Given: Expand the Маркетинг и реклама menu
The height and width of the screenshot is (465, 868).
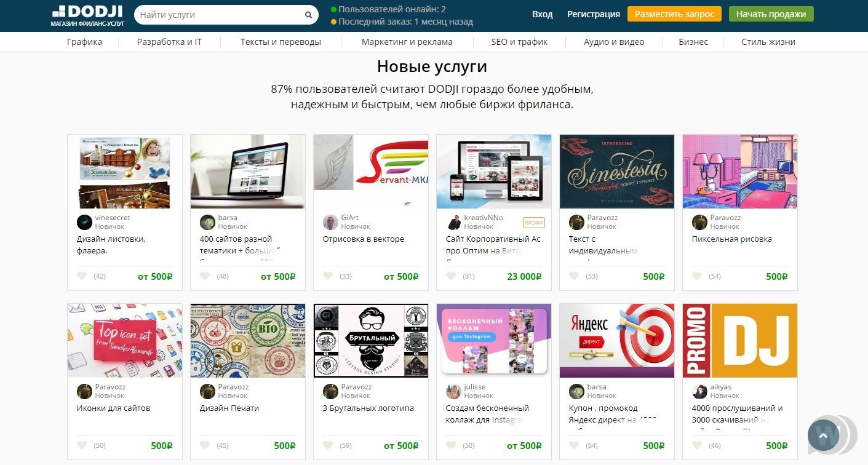Looking at the screenshot, I should [x=407, y=42].
